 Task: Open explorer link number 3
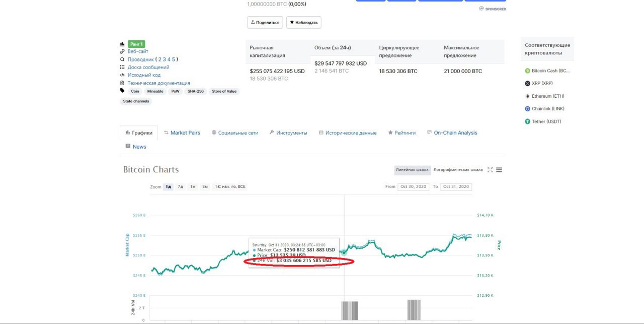[165, 59]
